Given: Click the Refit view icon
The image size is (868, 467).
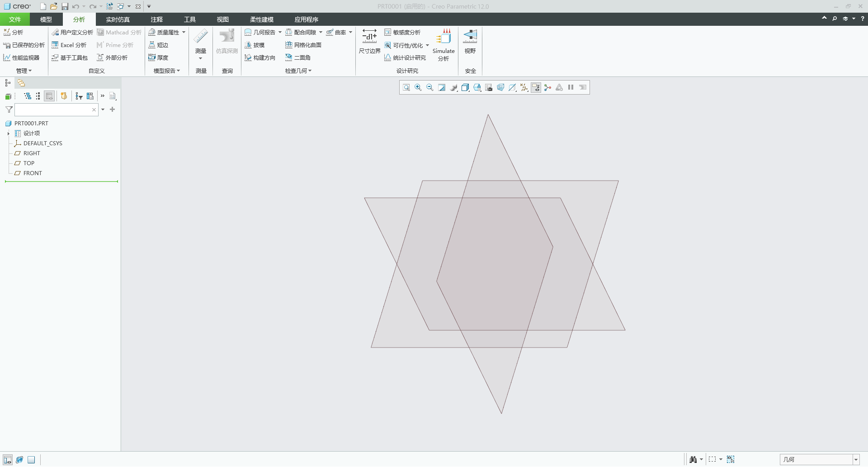Looking at the screenshot, I should 406,88.
